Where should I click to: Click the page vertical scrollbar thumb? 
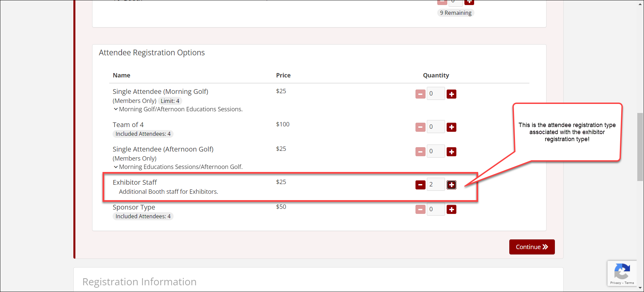[640, 147]
